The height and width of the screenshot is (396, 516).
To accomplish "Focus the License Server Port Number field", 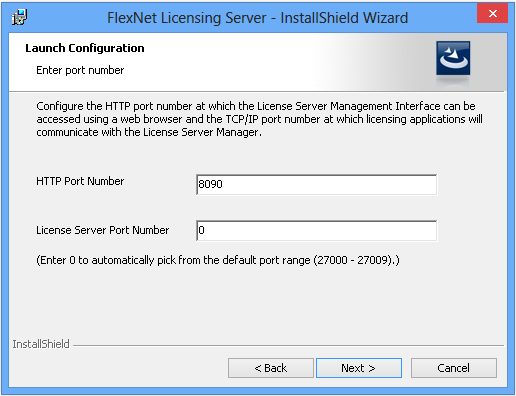I will (x=316, y=230).
